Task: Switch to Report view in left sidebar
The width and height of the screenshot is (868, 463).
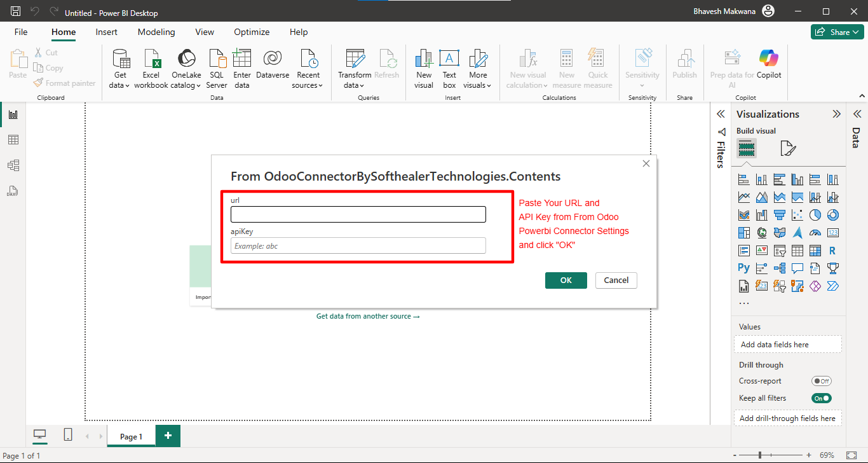Action: click(x=13, y=114)
